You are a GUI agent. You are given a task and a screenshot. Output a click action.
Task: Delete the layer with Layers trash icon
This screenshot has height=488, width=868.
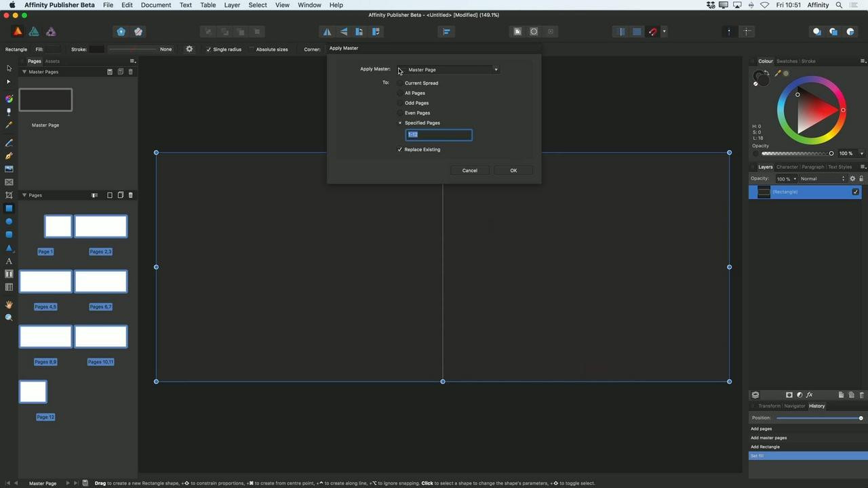tap(862, 394)
